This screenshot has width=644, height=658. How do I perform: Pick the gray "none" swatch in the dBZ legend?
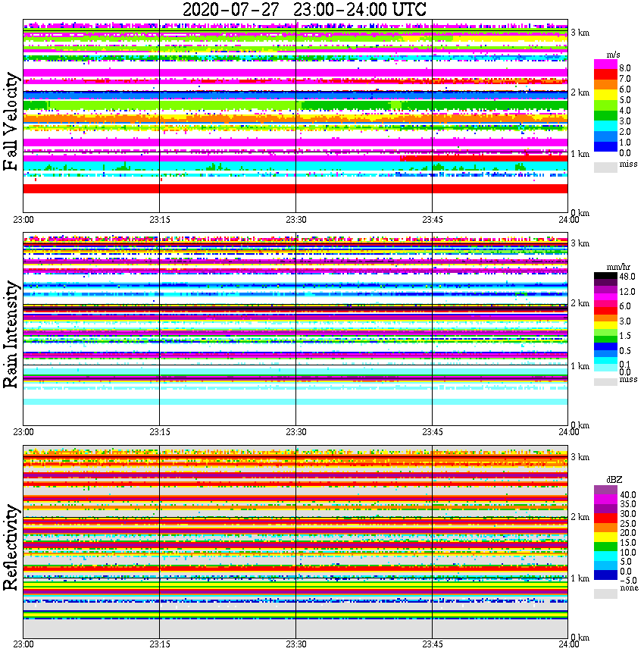605,594
